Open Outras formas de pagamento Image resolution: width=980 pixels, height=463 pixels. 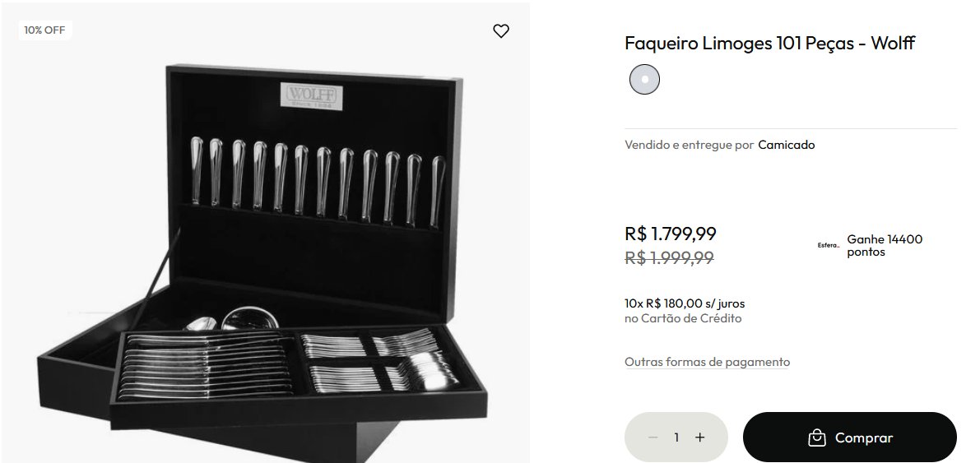707,362
